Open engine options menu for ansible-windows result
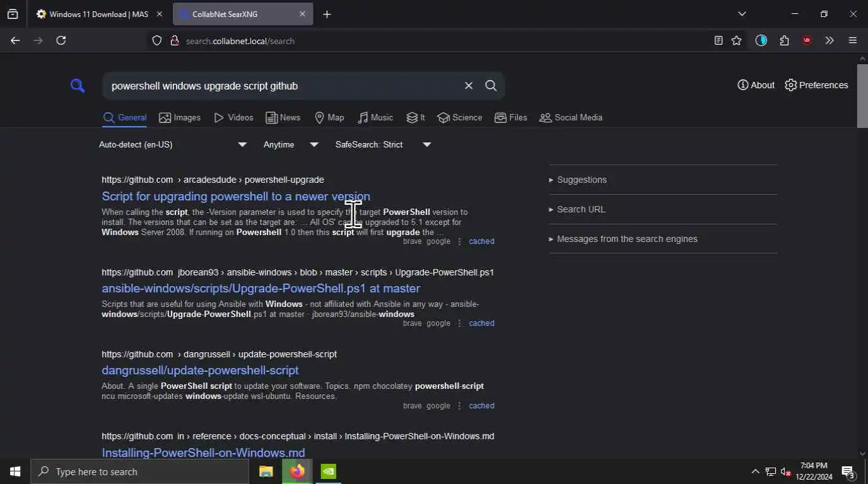This screenshot has height=484, width=868. point(459,323)
